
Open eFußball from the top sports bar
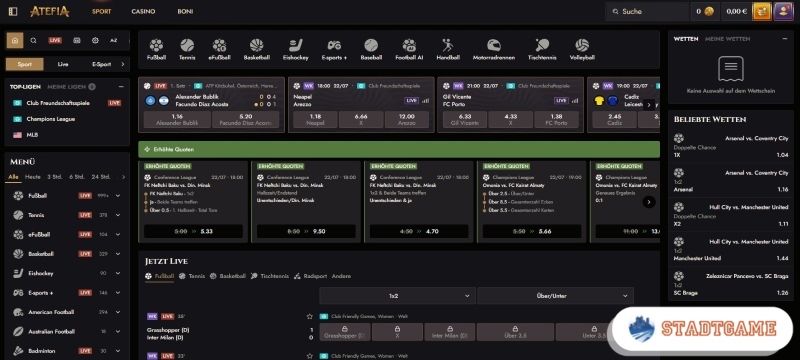(x=219, y=45)
